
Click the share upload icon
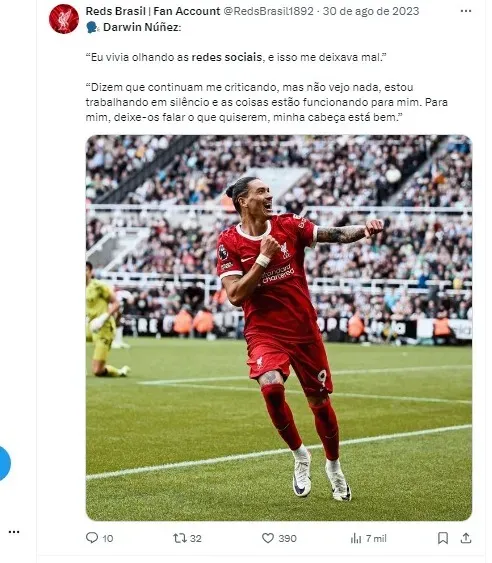click(466, 538)
